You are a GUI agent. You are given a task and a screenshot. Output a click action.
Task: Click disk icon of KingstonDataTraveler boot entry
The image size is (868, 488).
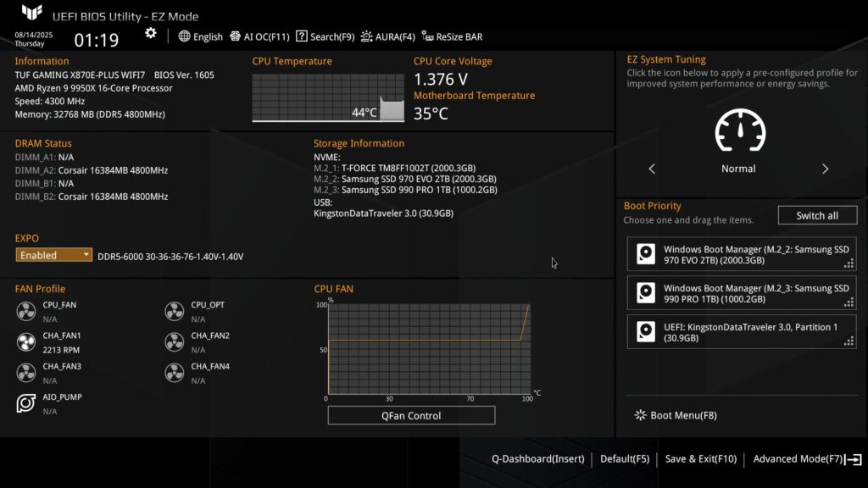tap(646, 331)
